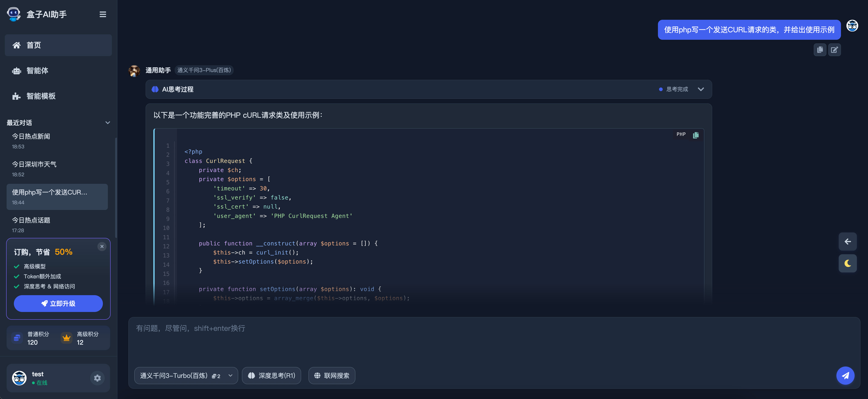Click the 在线 online status text

[x=42, y=383]
